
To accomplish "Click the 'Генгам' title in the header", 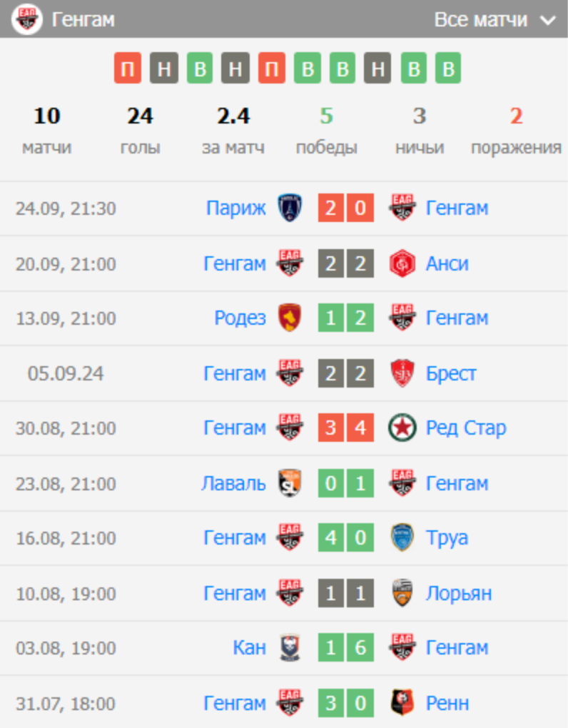I will point(83,20).
